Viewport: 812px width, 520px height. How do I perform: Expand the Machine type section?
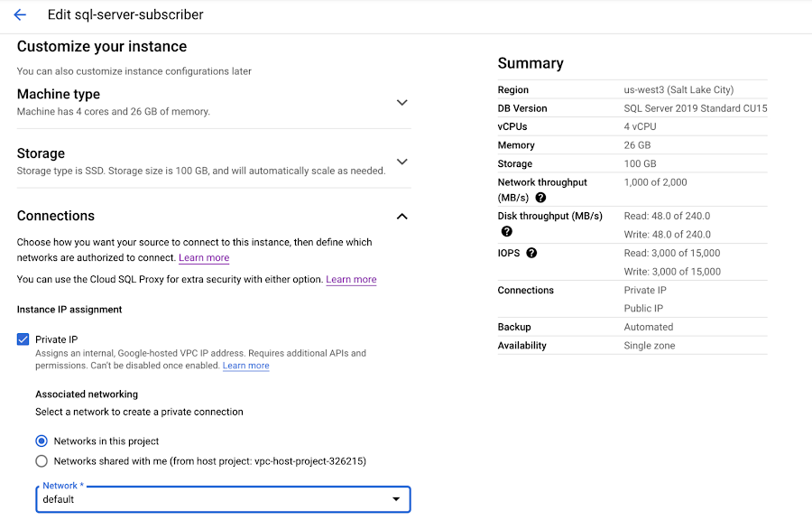[401, 102]
